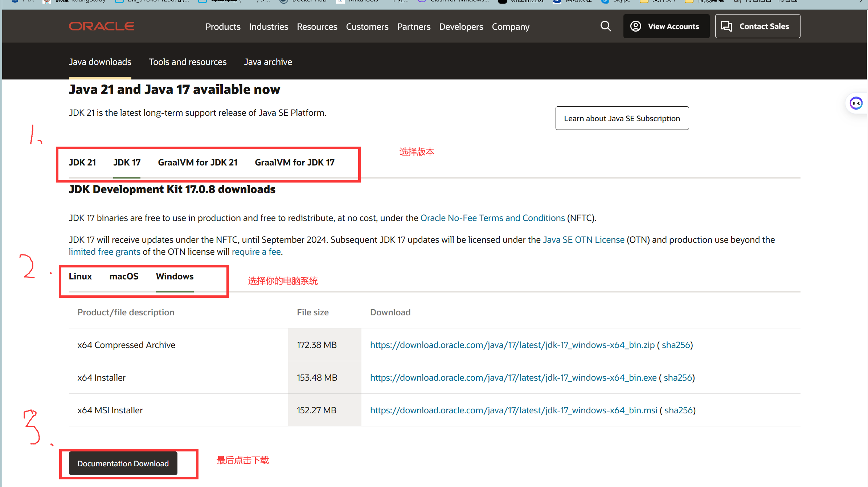Select the JDK 21 tab
Screen dimensions: 868x487
82,162
